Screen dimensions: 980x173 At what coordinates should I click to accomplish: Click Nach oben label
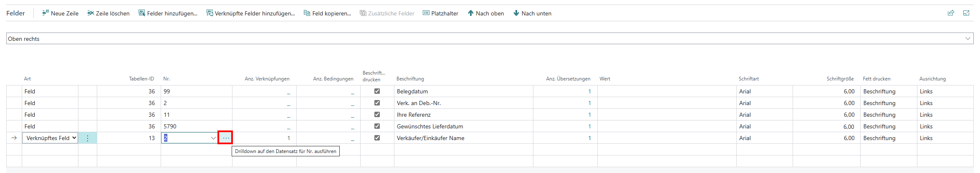click(490, 13)
